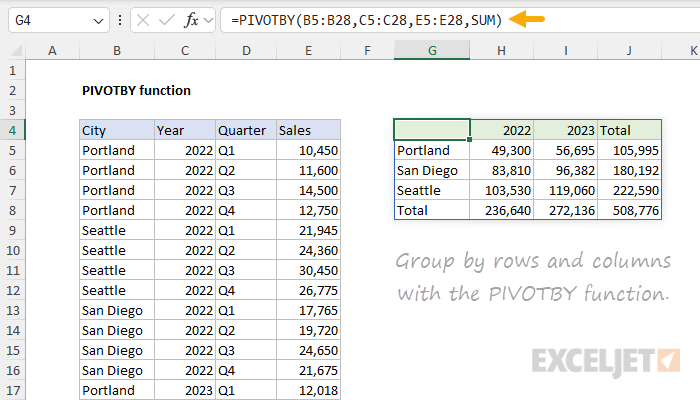Click pivot value 105,995

[629, 150]
